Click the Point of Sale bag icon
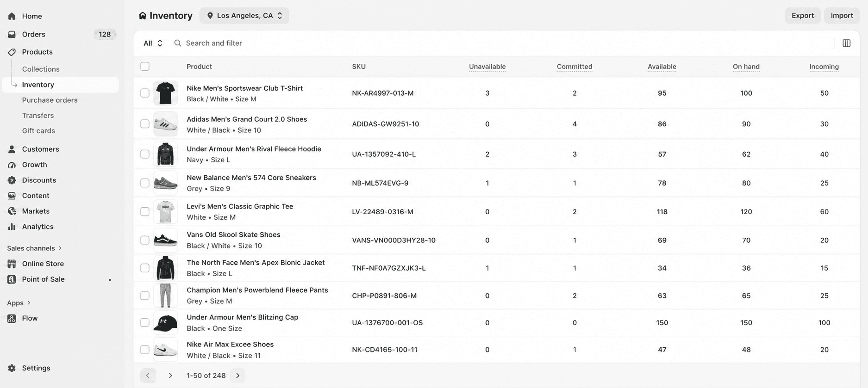 [x=12, y=279]
